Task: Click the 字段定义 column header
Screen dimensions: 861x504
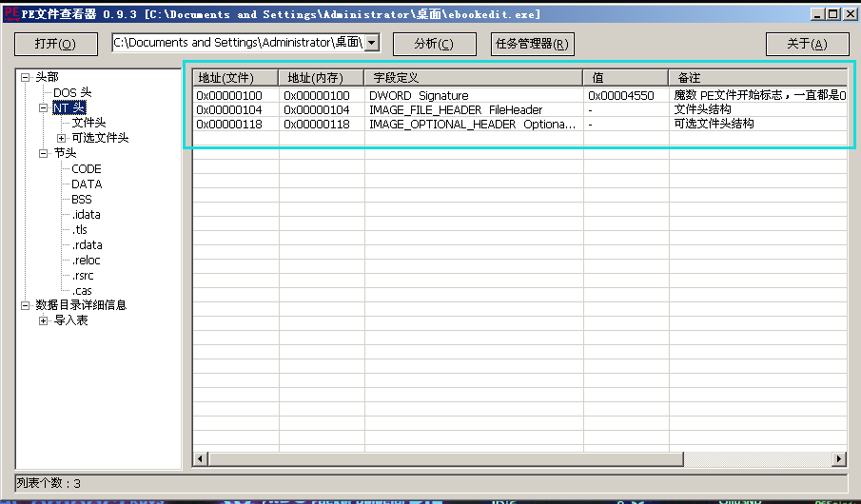Action: pos(473,77)
